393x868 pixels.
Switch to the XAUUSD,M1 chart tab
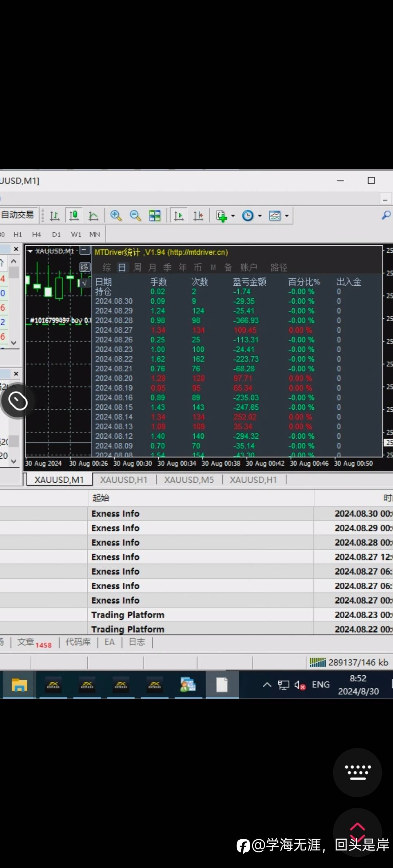(59, 480)
